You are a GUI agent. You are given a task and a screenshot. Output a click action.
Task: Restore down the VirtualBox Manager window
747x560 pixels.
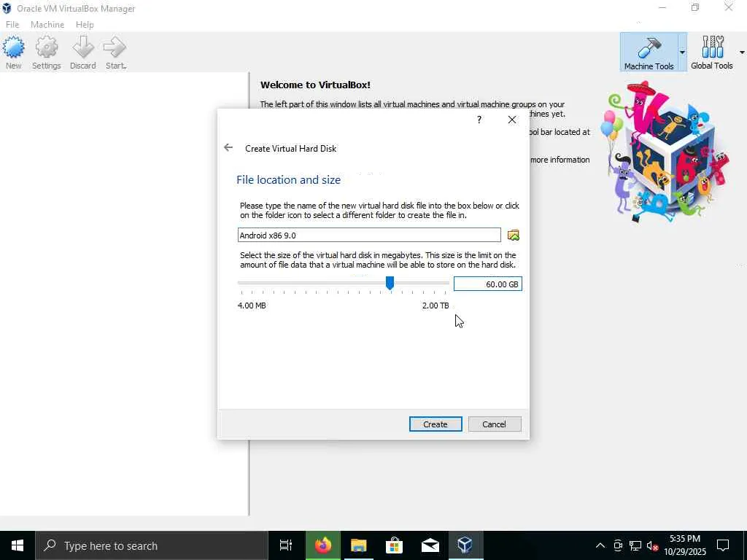695,8
